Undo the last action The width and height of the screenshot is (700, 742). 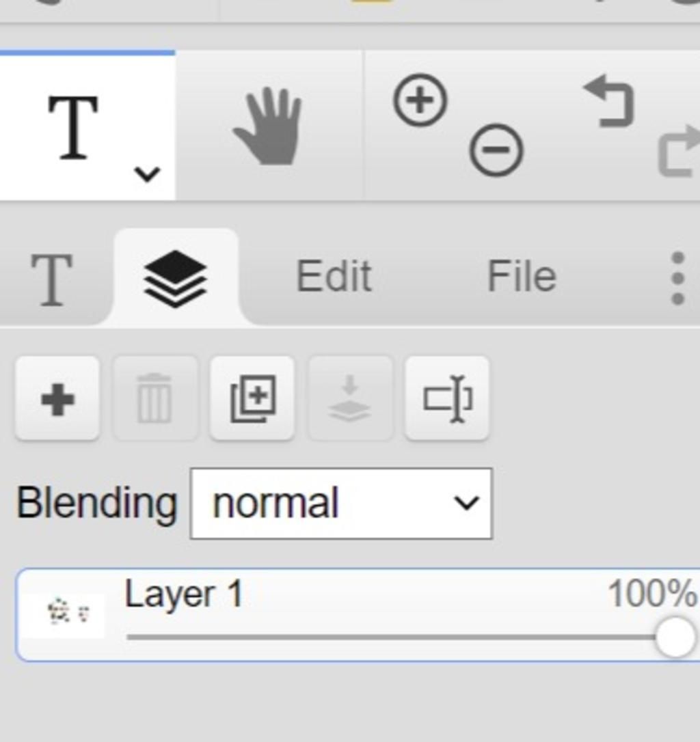click(x=609, y=101)
